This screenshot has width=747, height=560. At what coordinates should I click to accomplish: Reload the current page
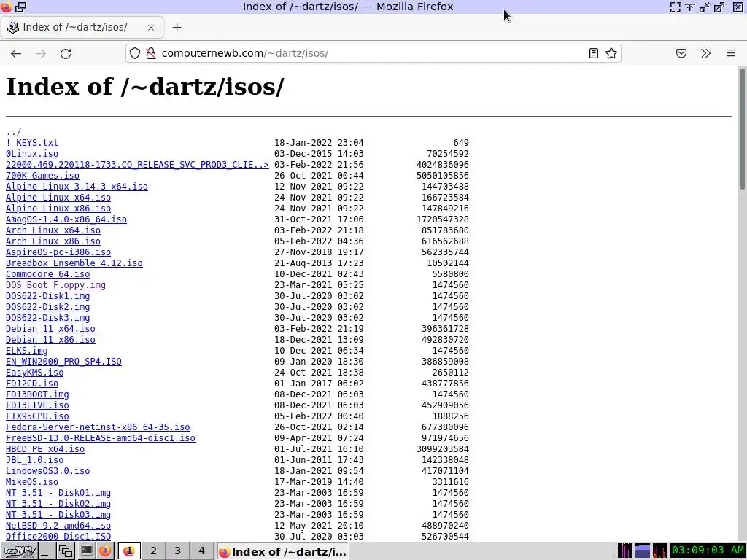click(66, 53)
